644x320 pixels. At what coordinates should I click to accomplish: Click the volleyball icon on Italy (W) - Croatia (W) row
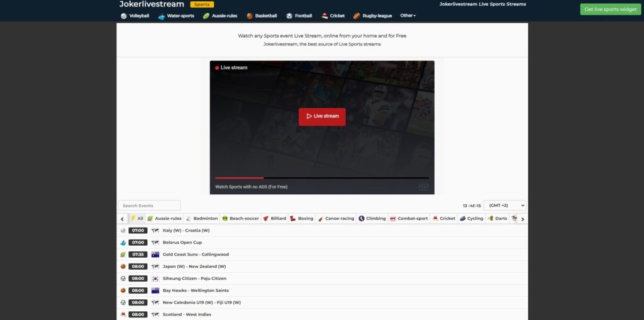[x=123, y=231]
